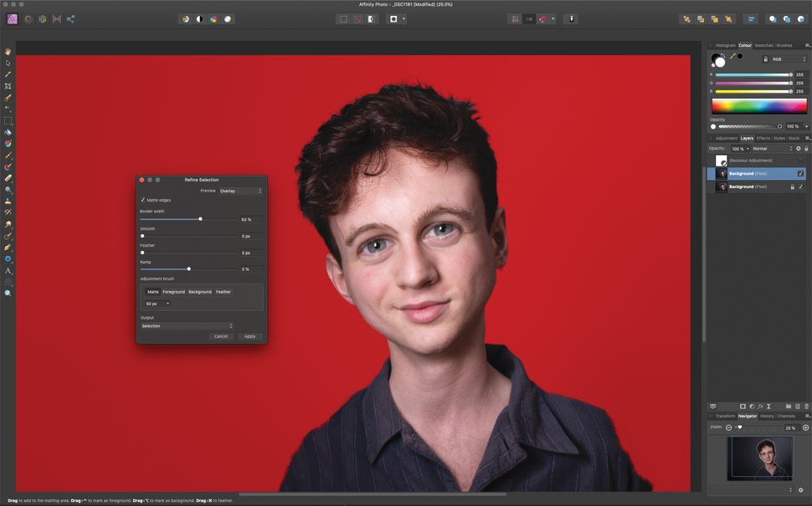Click Apply in Refine Selection
This screenshot has width=812, height=506.
[249, 335]
